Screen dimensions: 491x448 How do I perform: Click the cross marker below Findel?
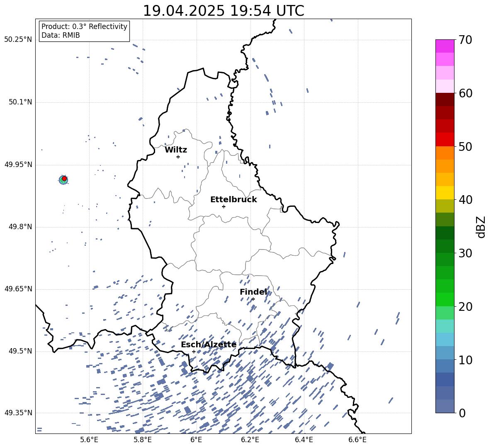[253, 299]
